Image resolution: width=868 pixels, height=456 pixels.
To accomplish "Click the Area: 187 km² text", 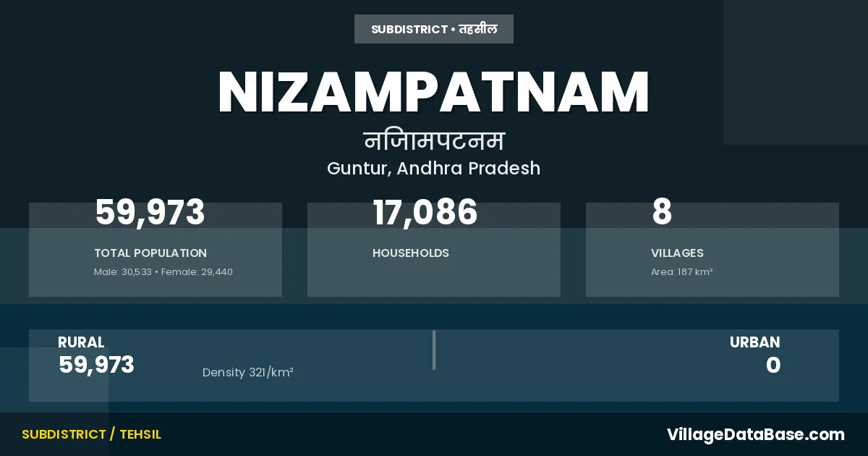I will tap(682, 272).
